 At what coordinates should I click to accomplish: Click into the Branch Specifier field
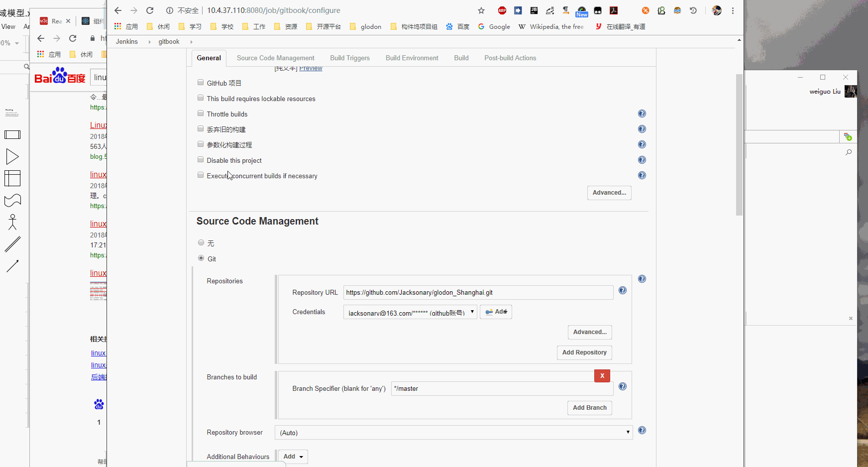[x=502, y=388]
